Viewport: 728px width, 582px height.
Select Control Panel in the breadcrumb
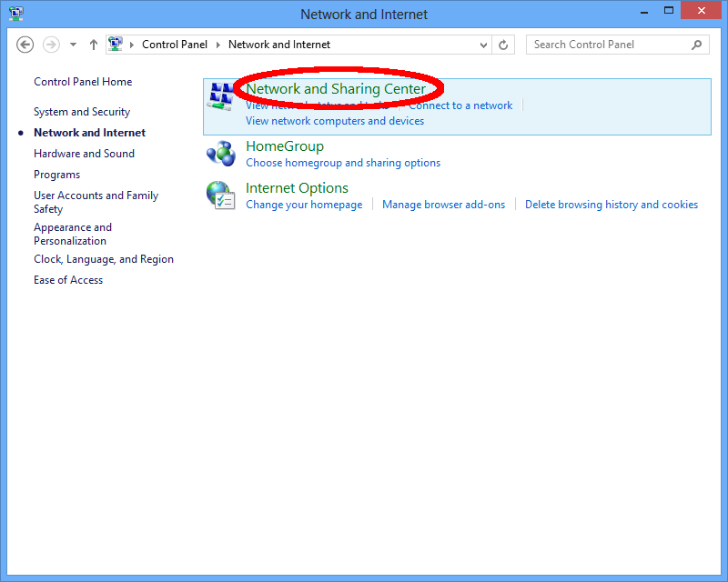click(x=175, y=45)
